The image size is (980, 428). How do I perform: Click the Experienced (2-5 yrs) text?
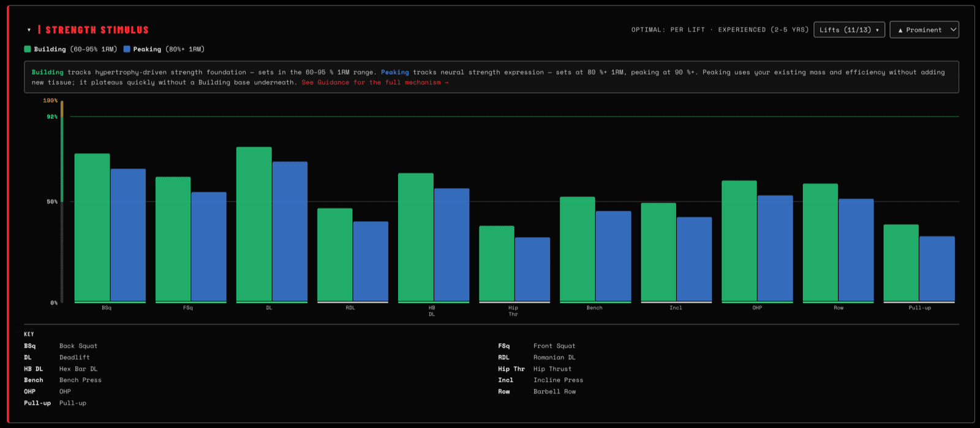click(x=763, y=29)
